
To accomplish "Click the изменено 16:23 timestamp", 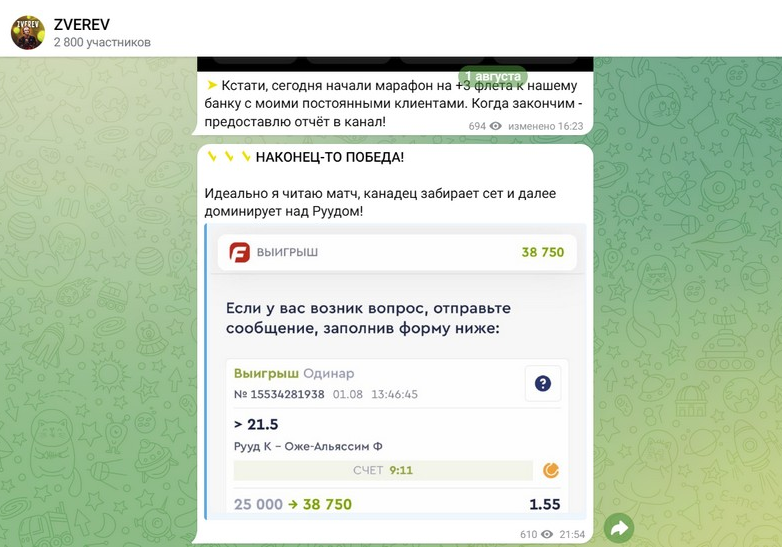I will point(546,126).
